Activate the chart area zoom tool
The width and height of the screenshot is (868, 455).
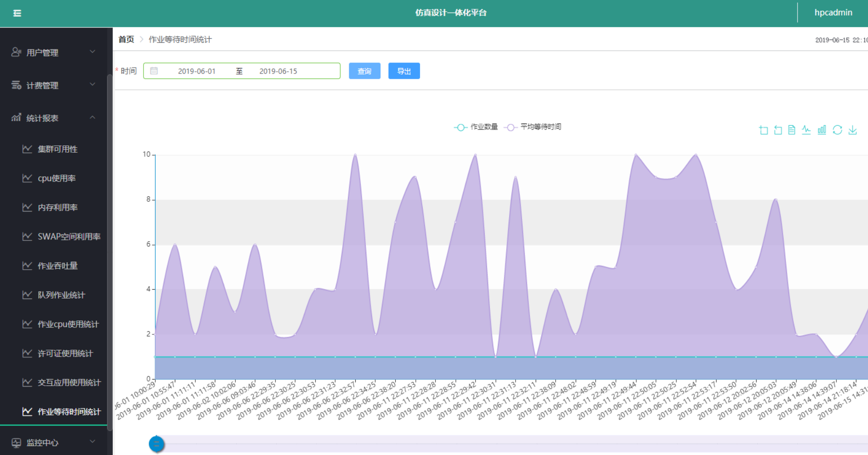(763, 130)
